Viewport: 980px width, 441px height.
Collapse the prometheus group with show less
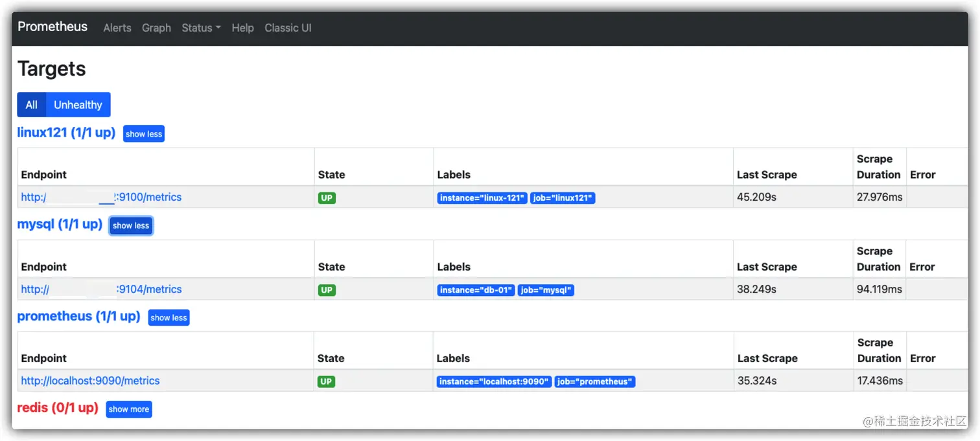point(169,318)
